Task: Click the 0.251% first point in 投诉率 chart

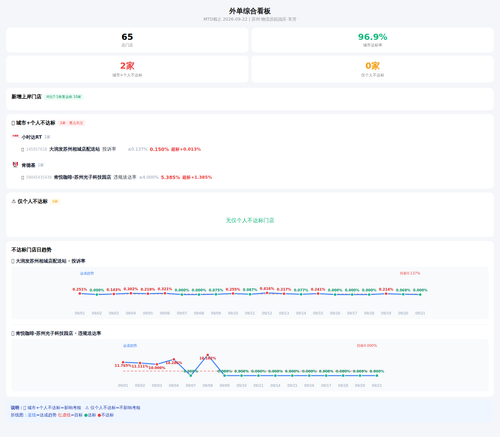Action: [80, 293]
